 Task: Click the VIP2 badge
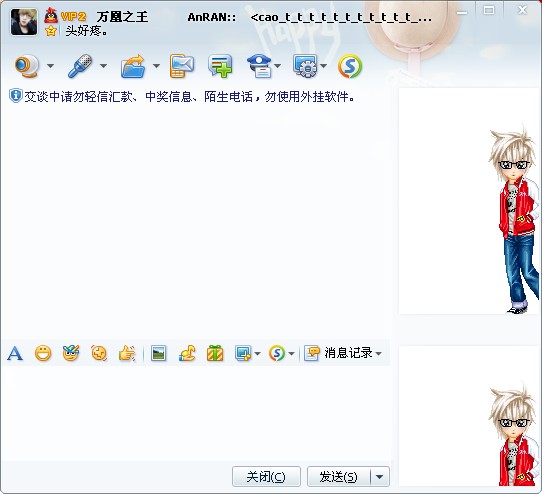click(x=73, y=16)
